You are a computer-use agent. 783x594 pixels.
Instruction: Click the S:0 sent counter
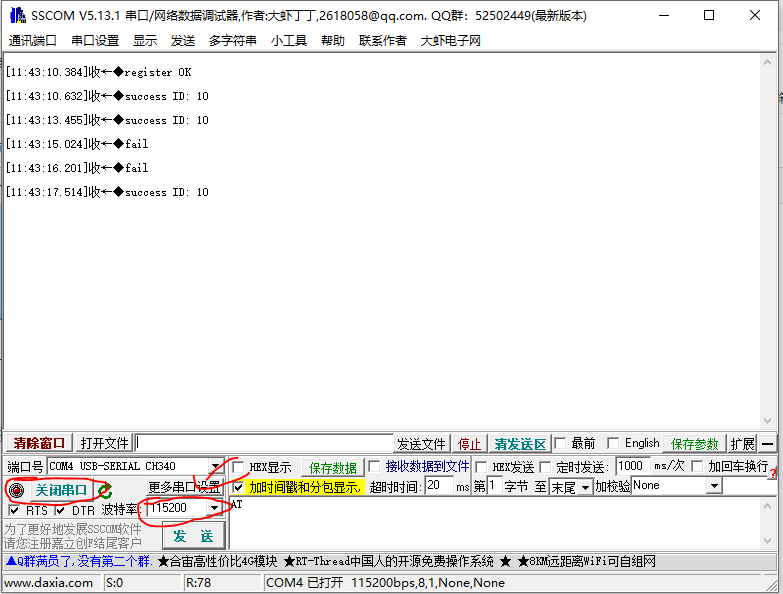click(114, 583)
